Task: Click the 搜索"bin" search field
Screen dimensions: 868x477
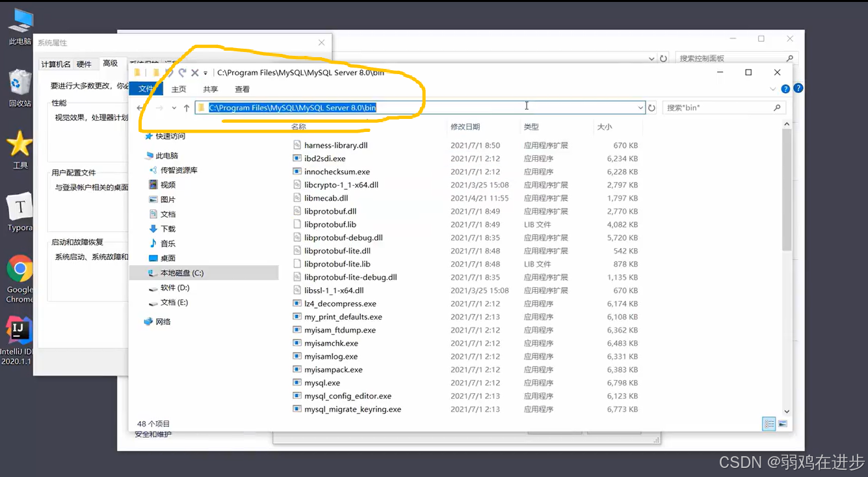Action: coord(724,108)
